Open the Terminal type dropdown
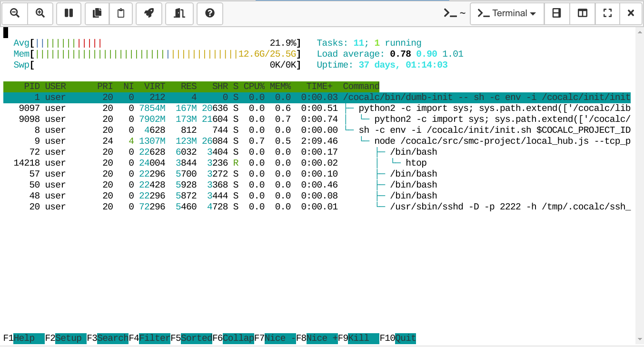644x347 pixels. click(507, 13)
